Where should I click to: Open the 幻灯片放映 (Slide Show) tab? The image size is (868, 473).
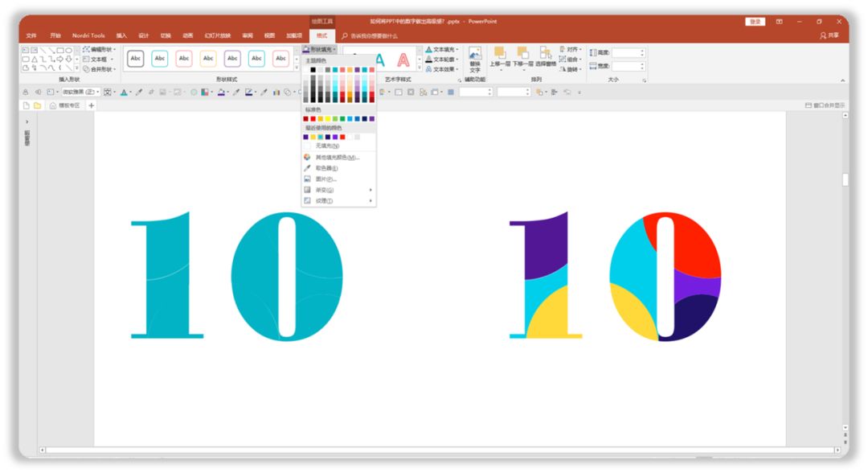click(x=218, y=35)
